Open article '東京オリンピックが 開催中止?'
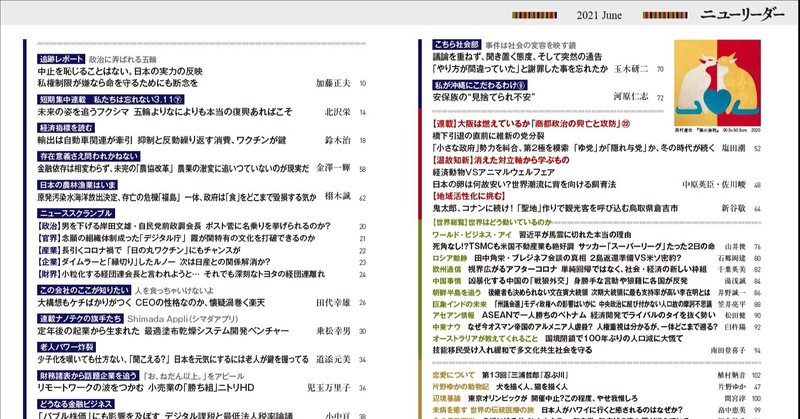The width and height of the screenshot is (800, 419). [553, 398]
